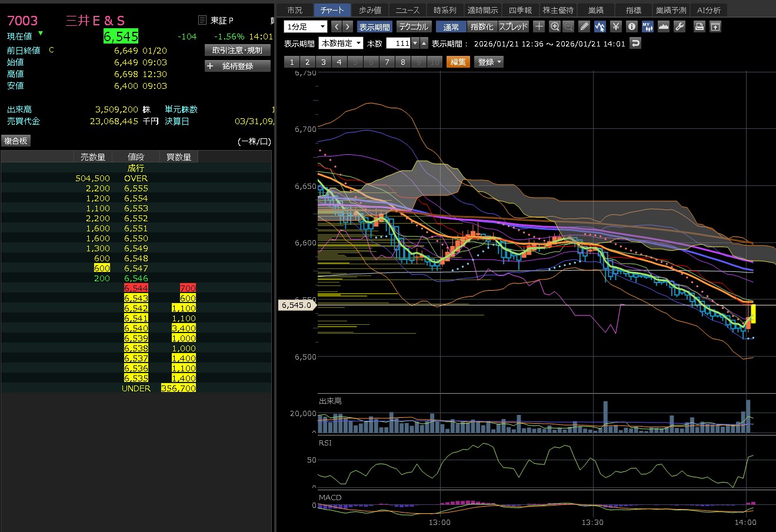Switch to the ニュース tab
The height and width of the screenshot is (532, 776).
pos(407,10)
